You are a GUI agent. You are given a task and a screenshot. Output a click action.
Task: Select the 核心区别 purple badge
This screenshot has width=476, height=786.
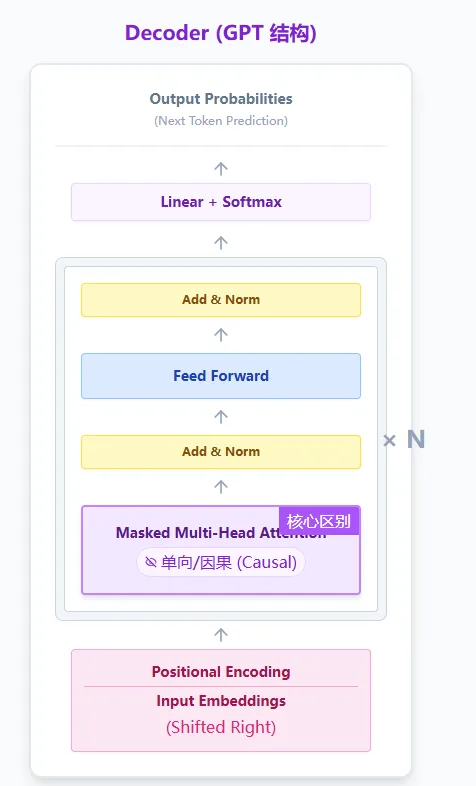319,521
